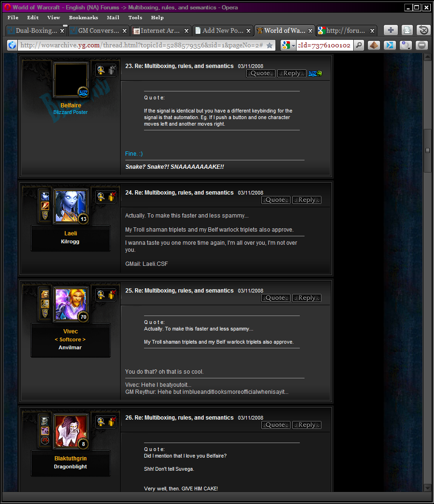Click Vivec's class icon

(45, 304)
